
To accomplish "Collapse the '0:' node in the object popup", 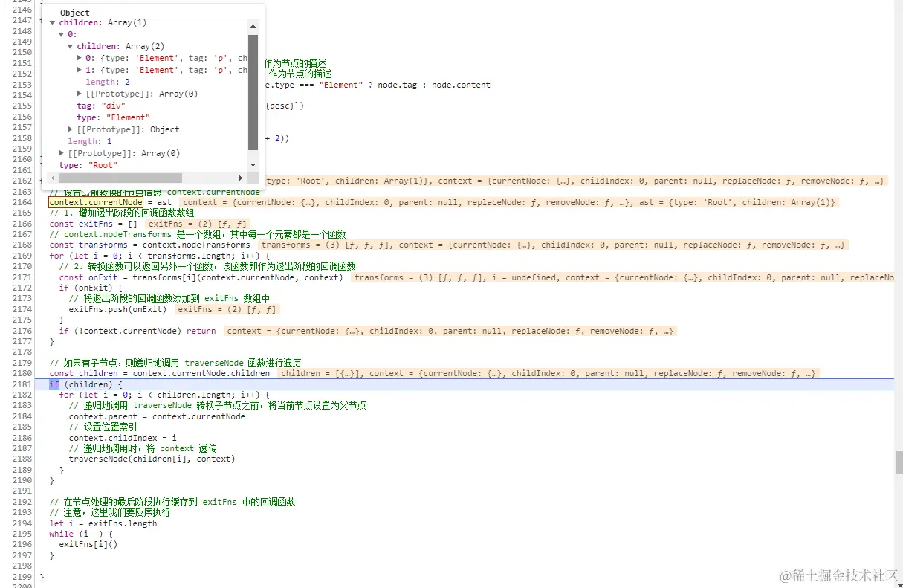I will pos(62,35).
